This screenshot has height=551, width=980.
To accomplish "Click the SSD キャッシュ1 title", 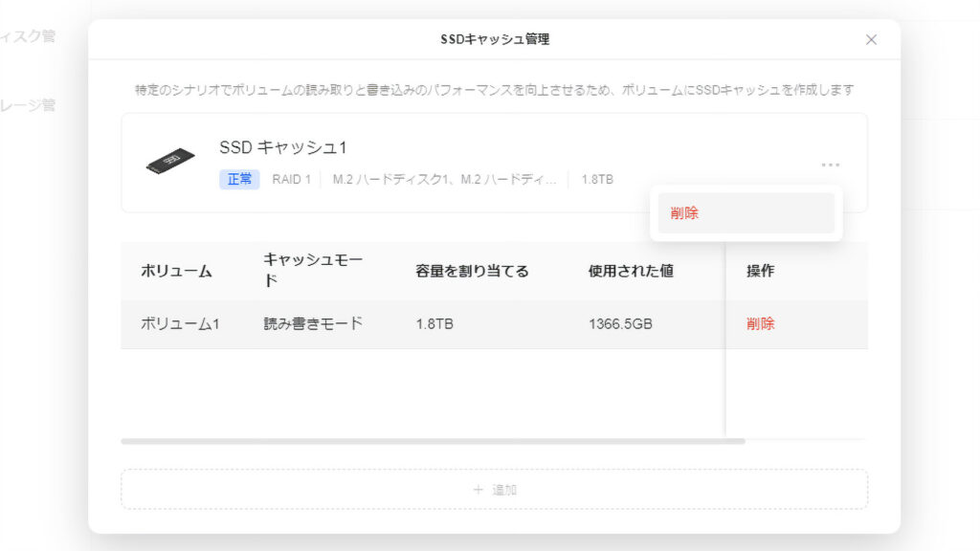I will (x=282, y=147).
